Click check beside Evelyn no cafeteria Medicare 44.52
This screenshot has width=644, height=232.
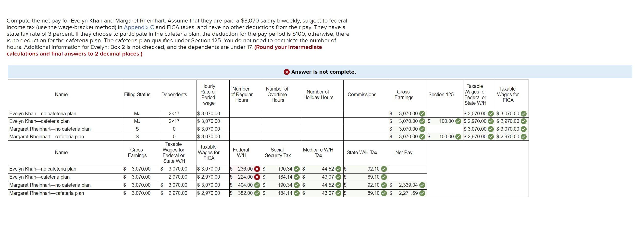pos(338,169)
